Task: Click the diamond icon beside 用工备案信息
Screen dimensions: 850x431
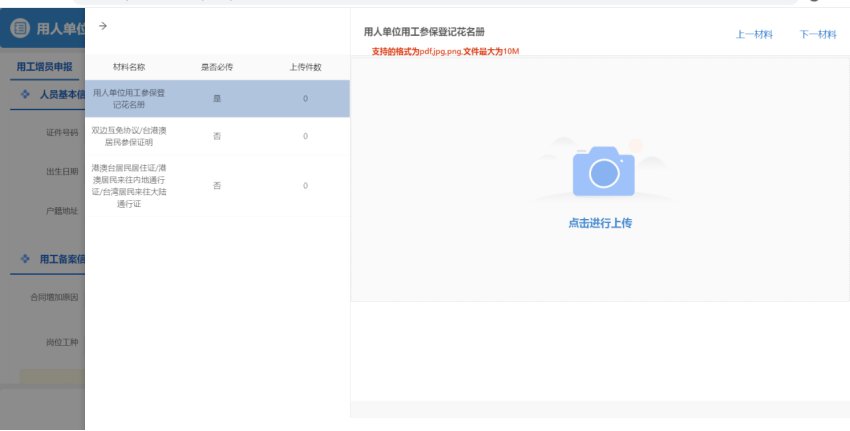Action: click(x=25, y=259)
